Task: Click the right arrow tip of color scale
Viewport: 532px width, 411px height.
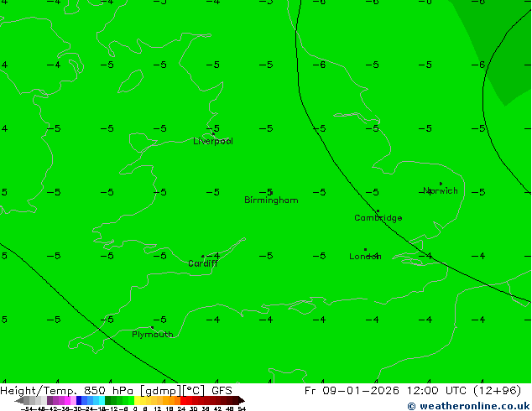Action: click(x=243, y=401)
